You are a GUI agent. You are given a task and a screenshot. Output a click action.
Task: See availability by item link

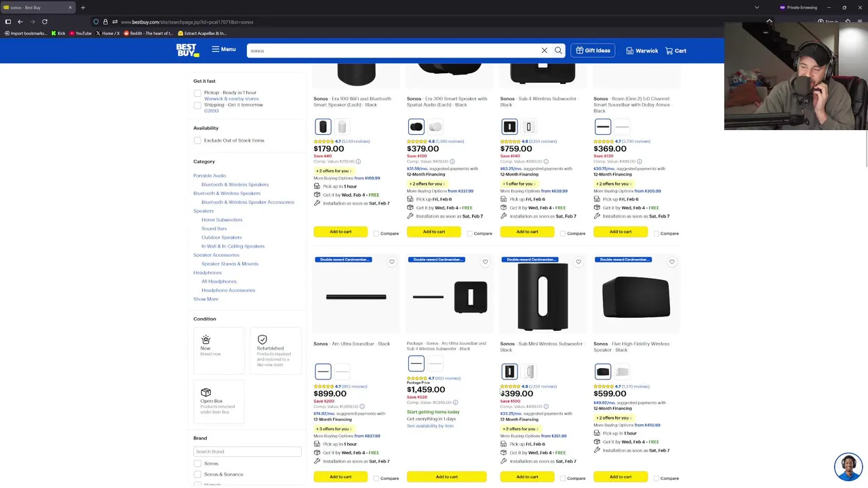click(430, 426)
